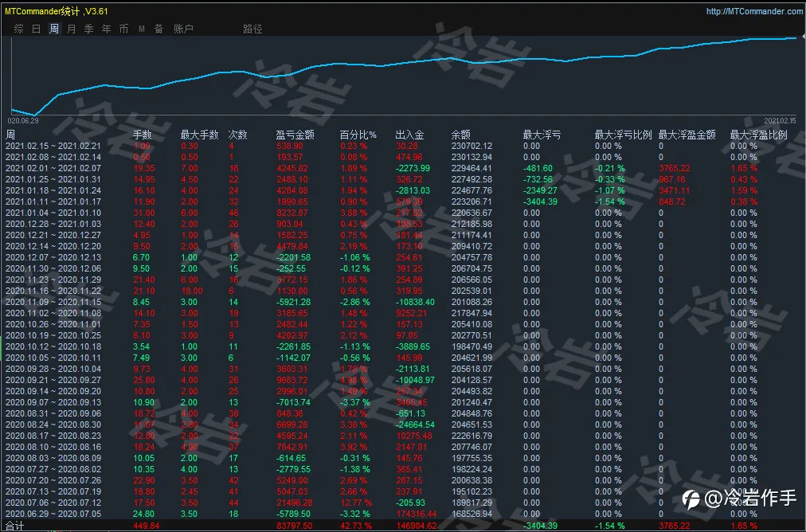This screenshot has width=806, height=532.
Task: Click the loss value -7013.74
Action: [293, 402]
